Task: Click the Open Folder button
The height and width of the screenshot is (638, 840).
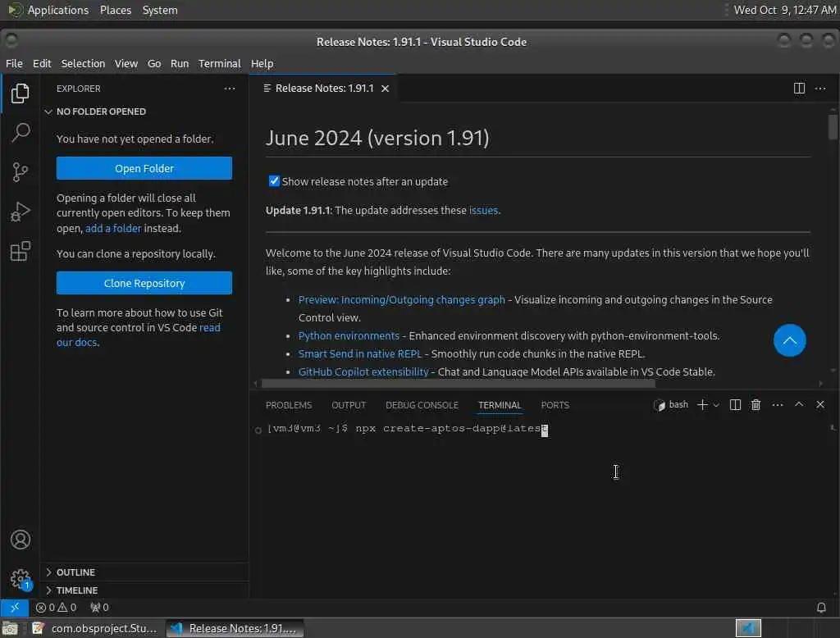Action: point(144,168)
